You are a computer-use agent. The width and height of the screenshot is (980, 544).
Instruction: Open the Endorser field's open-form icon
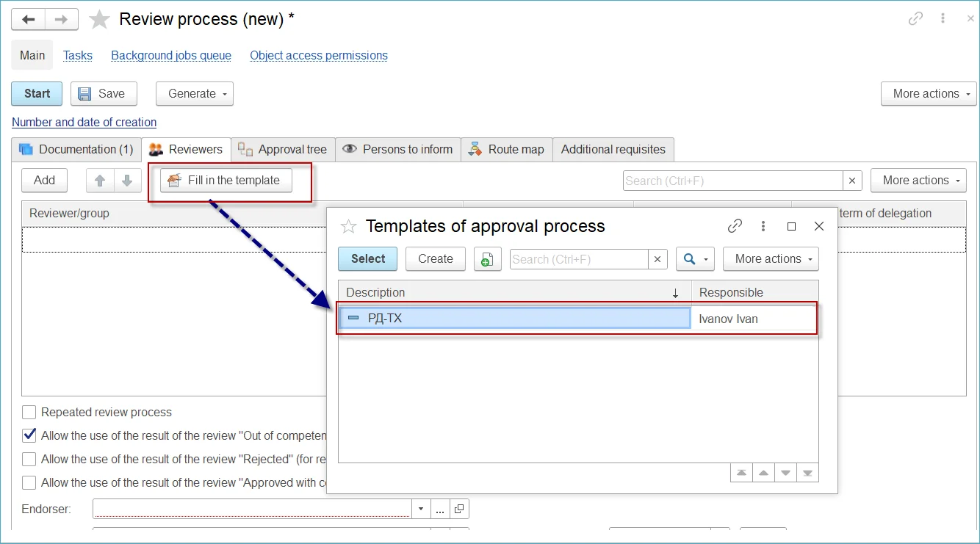[x=459, y=509]
